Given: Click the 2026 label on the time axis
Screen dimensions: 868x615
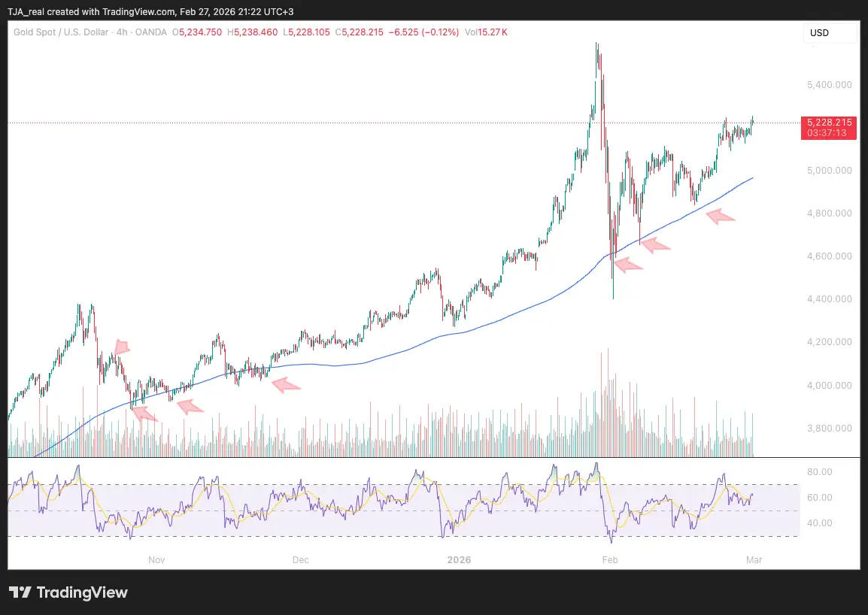Looking at the screenshot, I should [459, 559].
